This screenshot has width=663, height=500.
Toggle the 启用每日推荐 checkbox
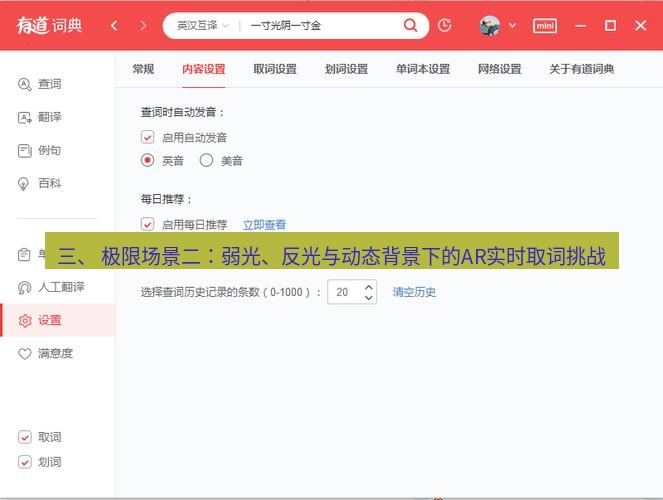[147, 224]
